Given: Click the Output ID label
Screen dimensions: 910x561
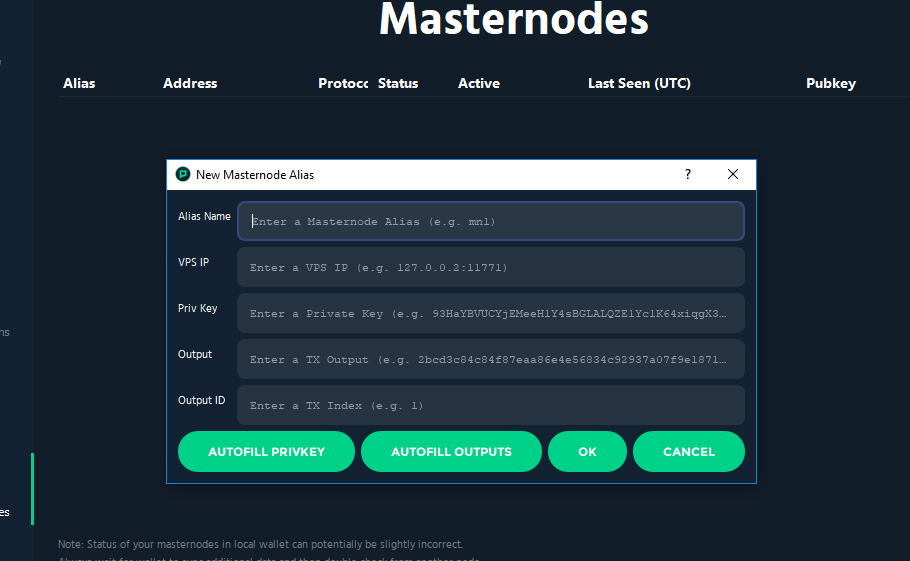Looking at the screenshot, I should (201, 400).
